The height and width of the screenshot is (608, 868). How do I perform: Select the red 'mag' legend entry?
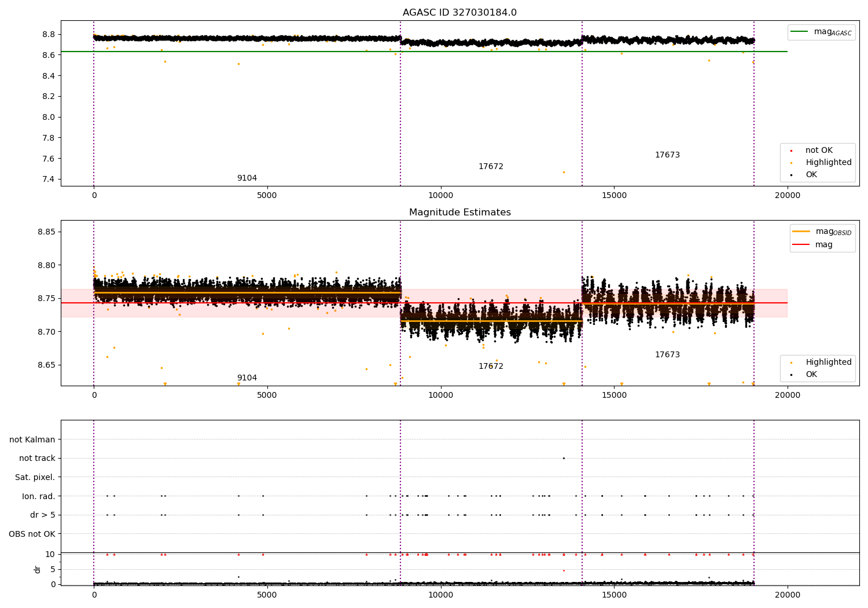(813, 244)
